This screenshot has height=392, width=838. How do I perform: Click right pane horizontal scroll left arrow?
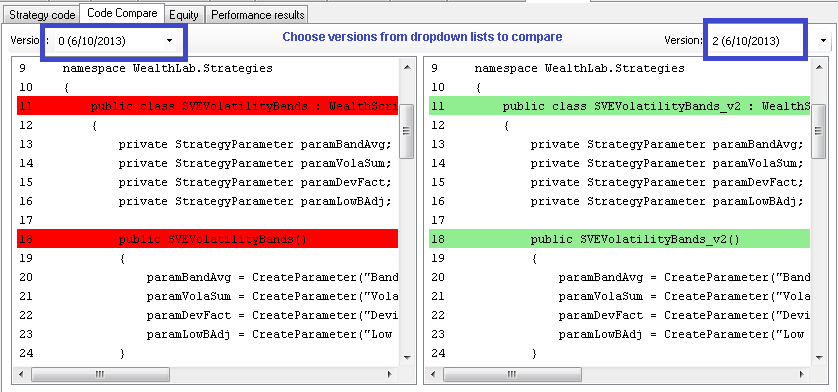pos(434,374)
